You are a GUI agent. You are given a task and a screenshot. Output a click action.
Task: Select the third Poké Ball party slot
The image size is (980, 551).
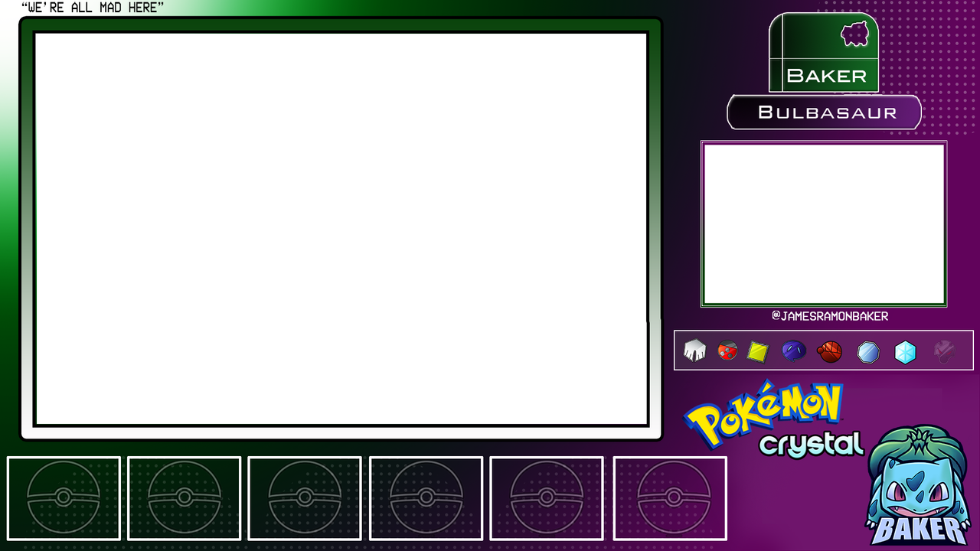305,498
